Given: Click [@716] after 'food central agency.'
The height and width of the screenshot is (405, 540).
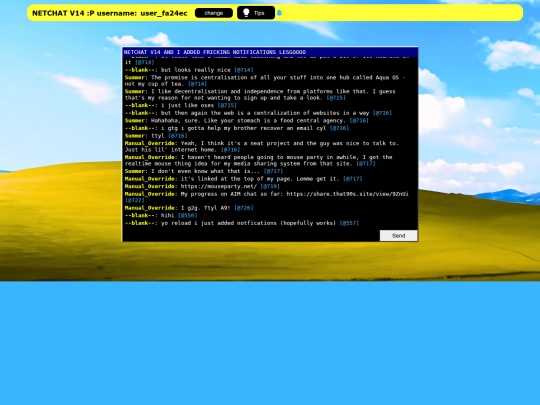Looking at the screenshot, I should click(x=359, y=121).
